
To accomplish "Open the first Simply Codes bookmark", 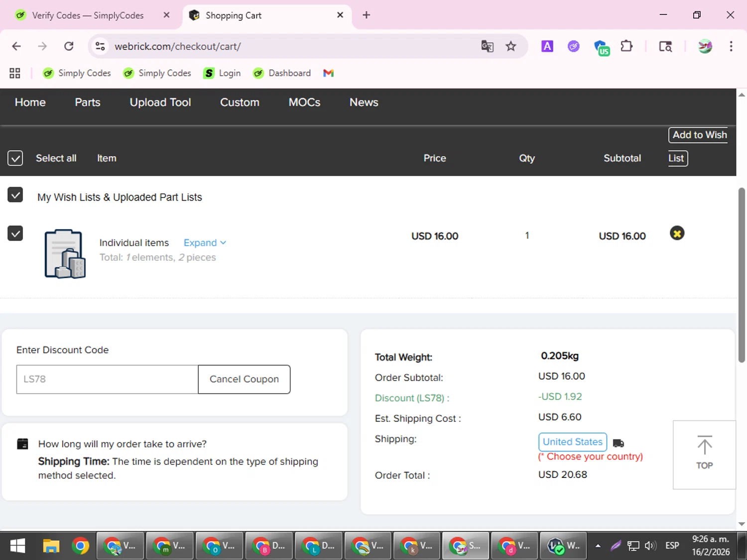I will [77, 73].
